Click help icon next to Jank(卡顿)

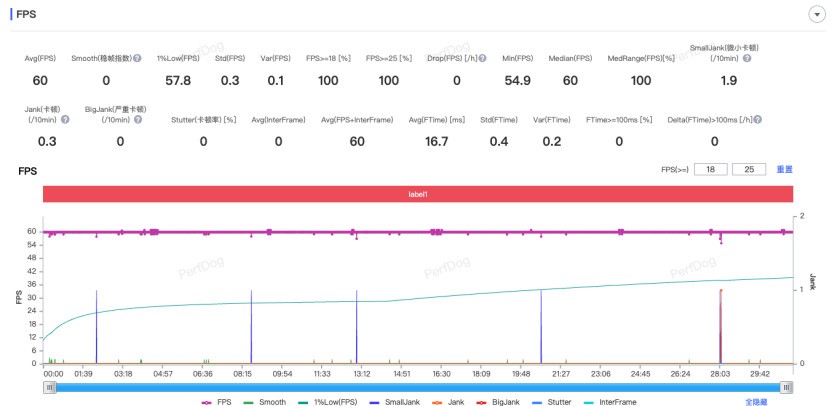66,119
